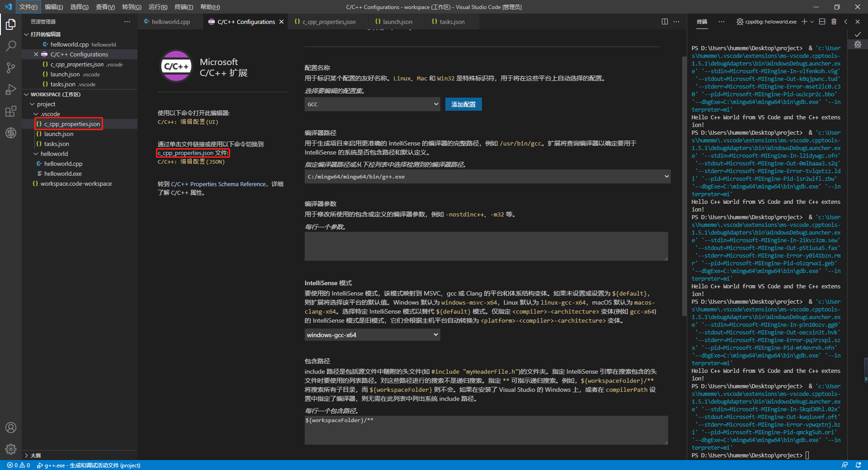Open the editor more actions ellipsis
The image size is (868, 470).
[x=676, y=22]
